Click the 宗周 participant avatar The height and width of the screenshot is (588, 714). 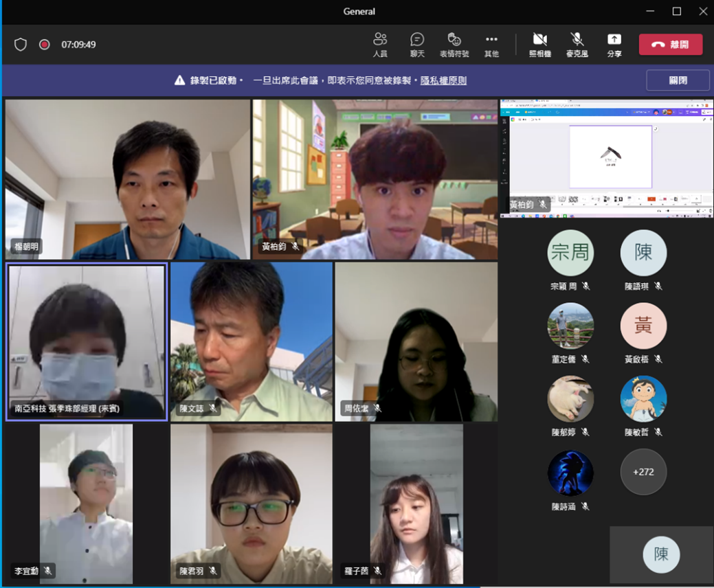point(570,253)
